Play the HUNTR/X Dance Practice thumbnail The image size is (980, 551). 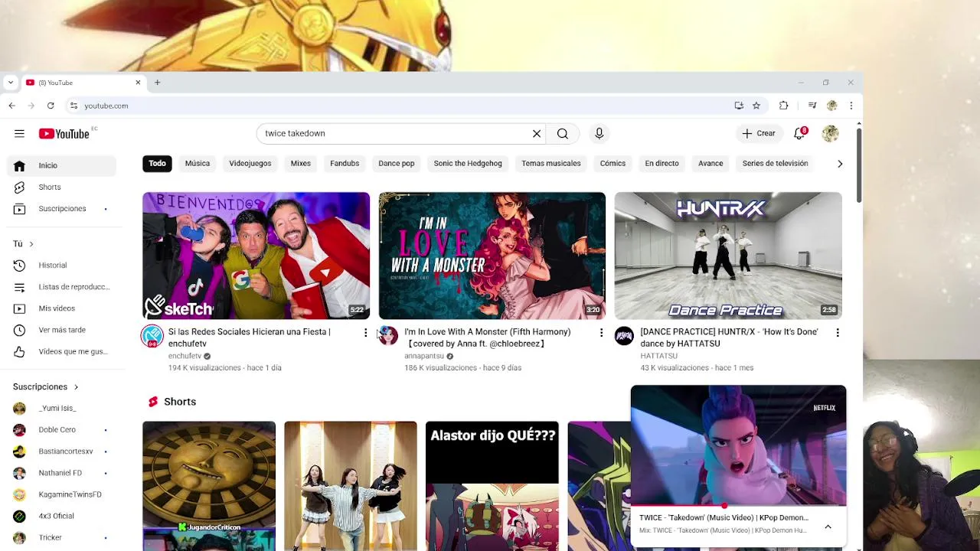(728, 256)
